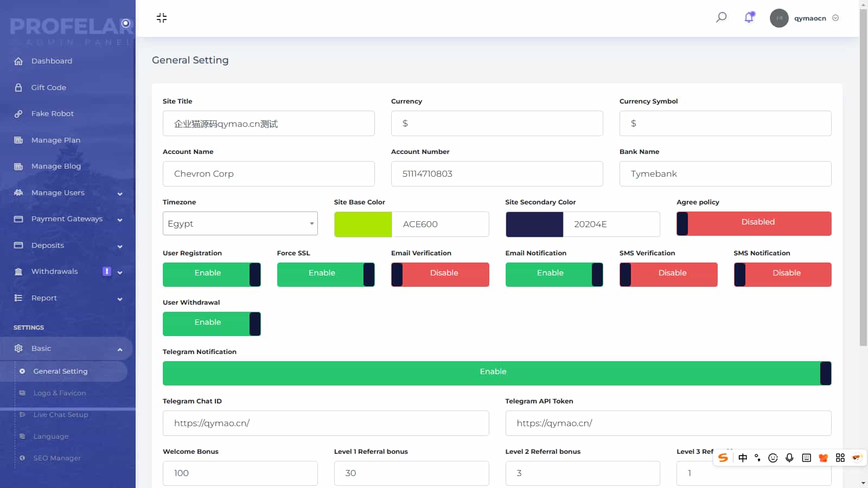The height and width of the screenshot is (488, 868).
Task: Click the Account Number input field
Action: [496, 174]
